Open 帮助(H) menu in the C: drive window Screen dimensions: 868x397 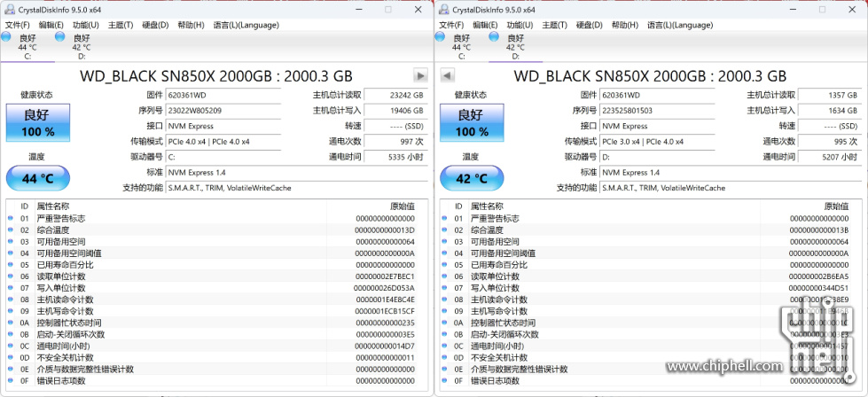pyautogui.click(x=191, y=25)
